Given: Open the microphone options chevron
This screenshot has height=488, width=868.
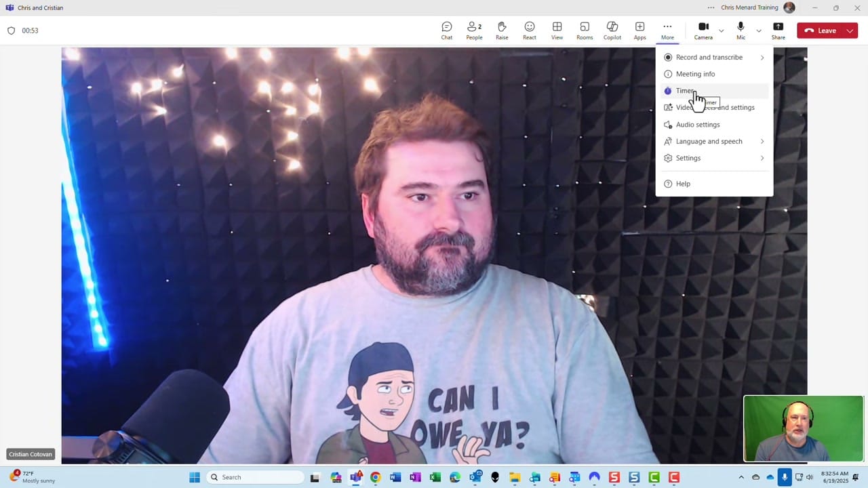Looking at the screenshot, I should click(758, 30).
